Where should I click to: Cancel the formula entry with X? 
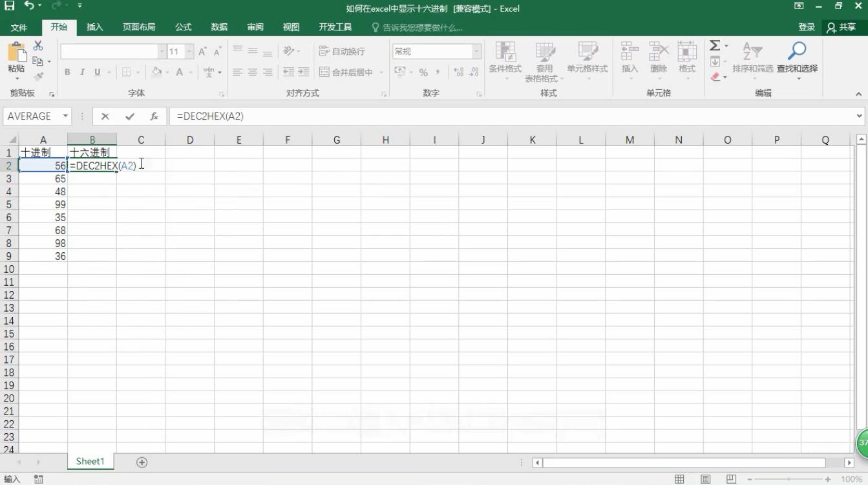coord(105,116)
